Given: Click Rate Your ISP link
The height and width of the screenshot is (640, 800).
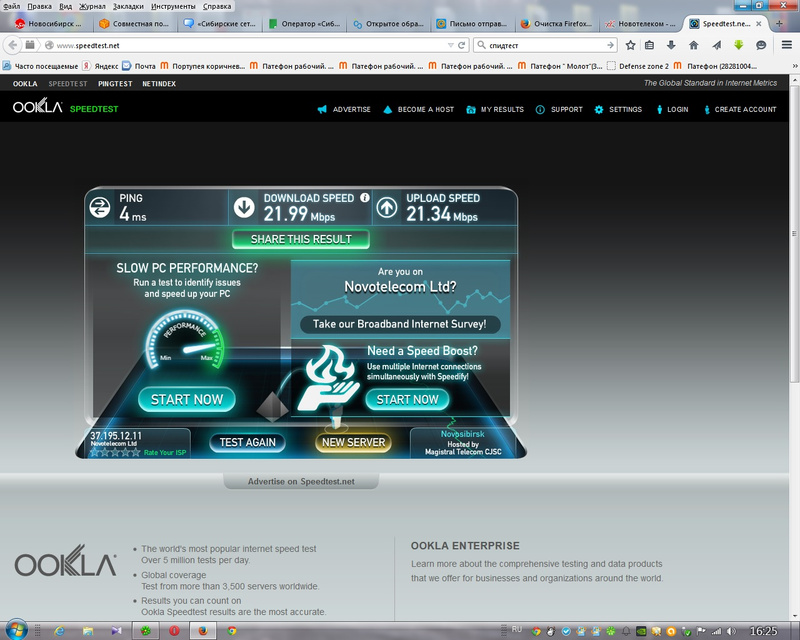Looking at the screenshot, I should [165, 452].
